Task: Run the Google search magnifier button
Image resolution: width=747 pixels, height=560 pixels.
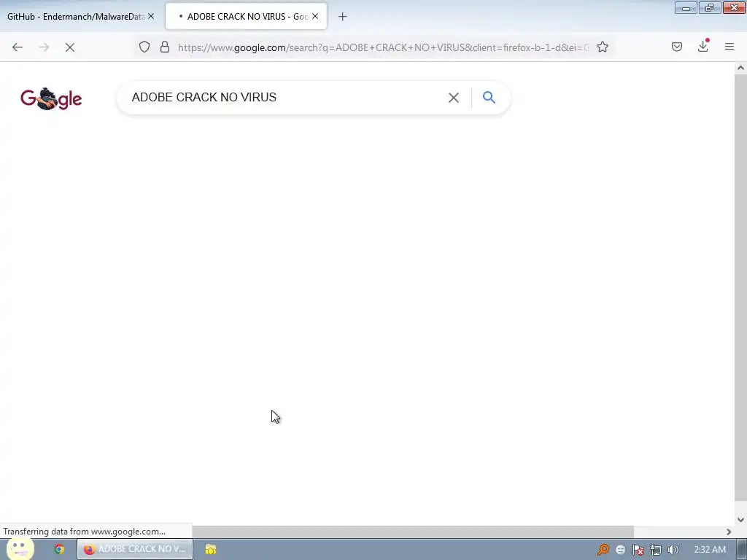Action: pyautogui.click(x=489, y=97)
